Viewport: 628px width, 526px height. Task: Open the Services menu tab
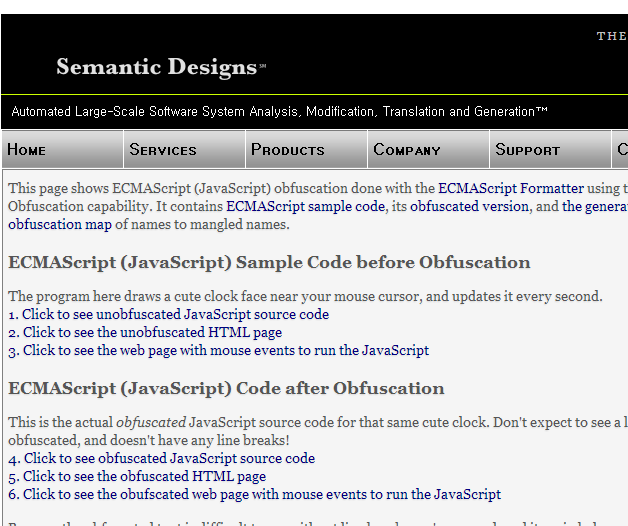coord(185,149)
